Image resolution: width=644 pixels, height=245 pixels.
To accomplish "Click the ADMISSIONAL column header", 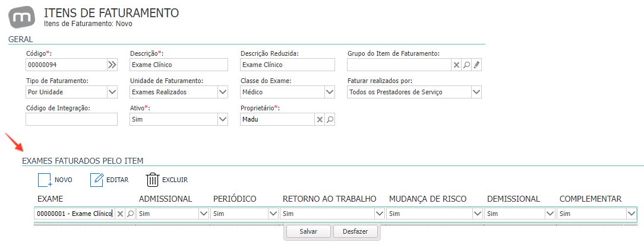I will point(166,199).
